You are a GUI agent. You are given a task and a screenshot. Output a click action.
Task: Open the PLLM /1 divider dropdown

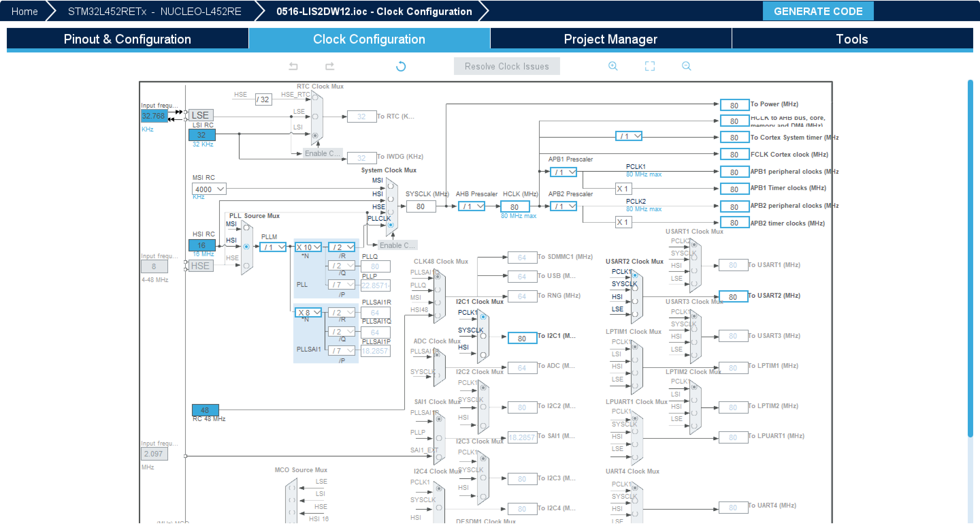273,247
